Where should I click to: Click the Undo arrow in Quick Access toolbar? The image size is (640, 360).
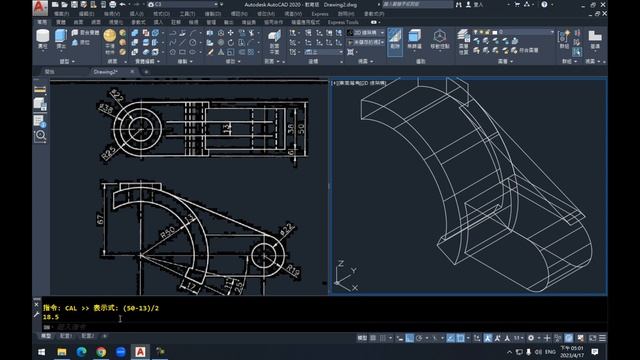pyautogui.click(x=122, y=4)
